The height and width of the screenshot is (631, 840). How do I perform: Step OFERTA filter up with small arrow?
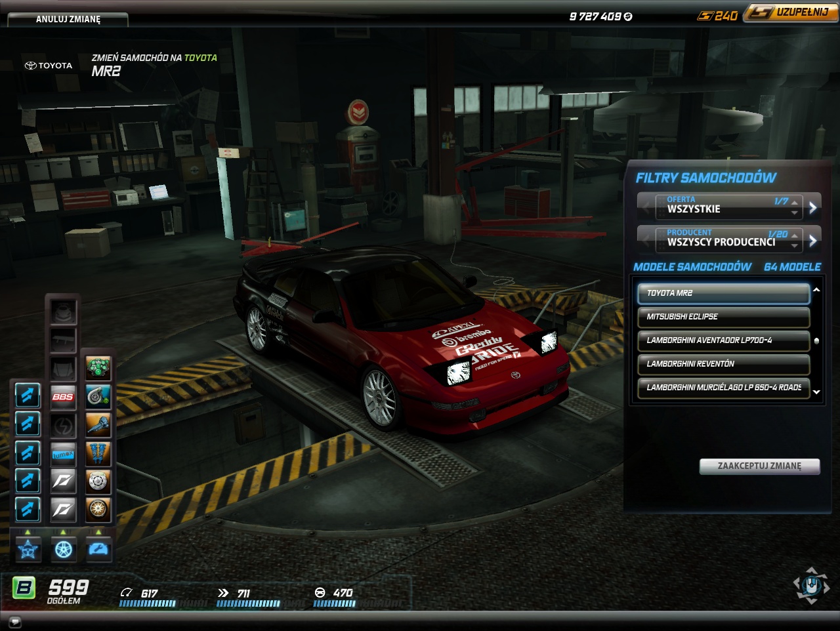795,202
